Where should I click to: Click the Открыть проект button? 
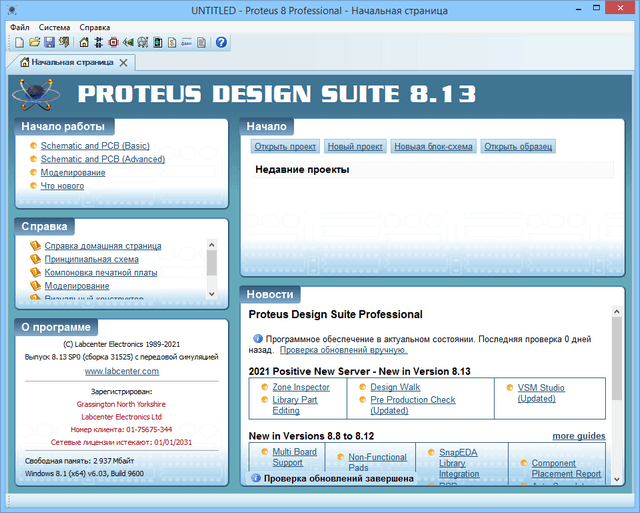pyautogui.click(x=285, y=147)
